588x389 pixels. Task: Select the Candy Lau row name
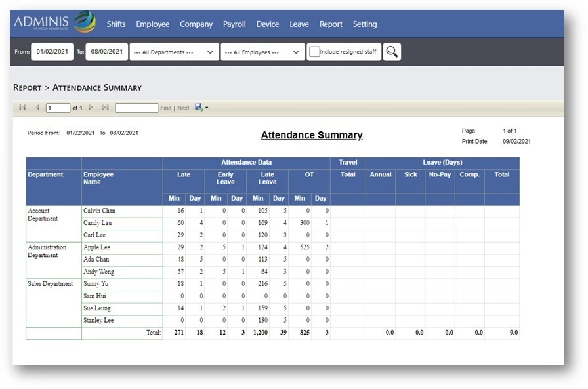(x=98, y=223)
